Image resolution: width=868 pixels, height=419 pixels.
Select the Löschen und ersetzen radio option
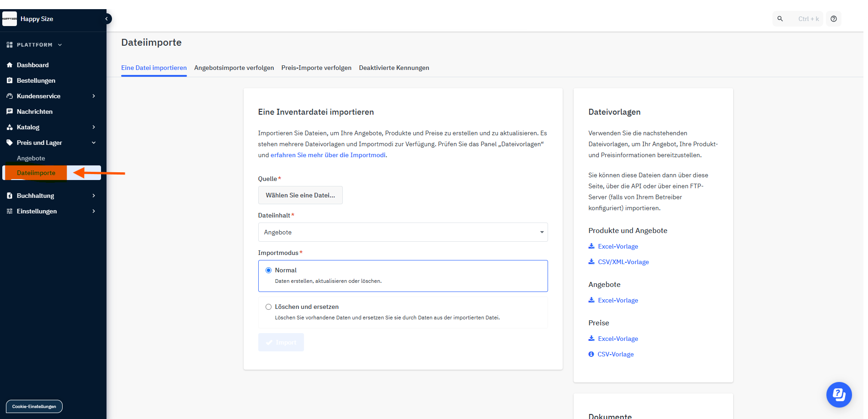269,307
